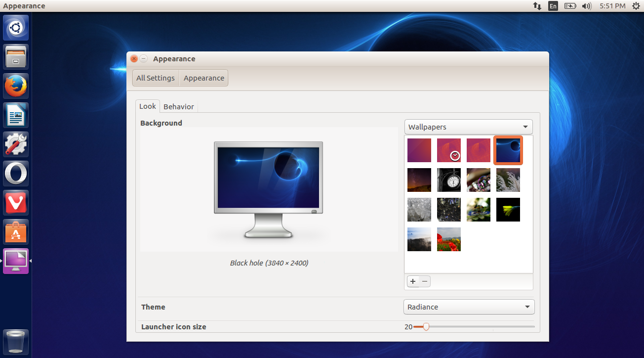Image resolution: width=644 pixels, height=358 pixels.
Task: Select the stopwatch wallpaper thumbnail
Action: [448, 180]
